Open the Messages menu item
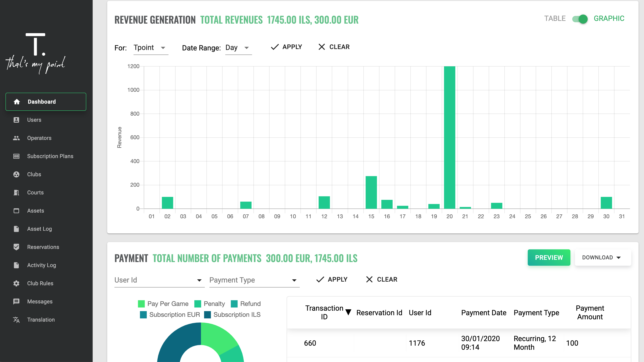The width and height of the screenshot is (644, 362). [40, 302]
